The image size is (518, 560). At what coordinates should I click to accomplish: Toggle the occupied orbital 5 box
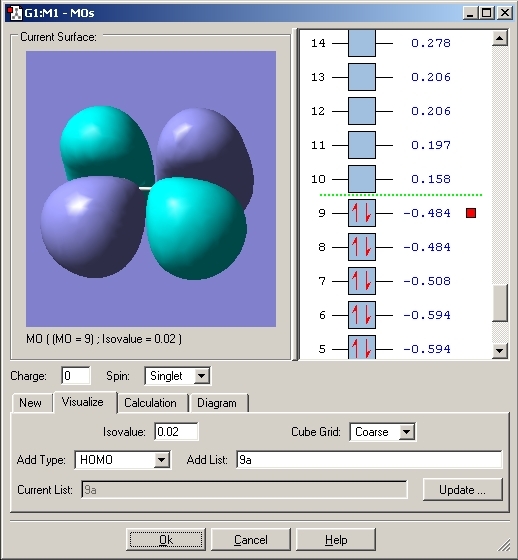(362, 347)
